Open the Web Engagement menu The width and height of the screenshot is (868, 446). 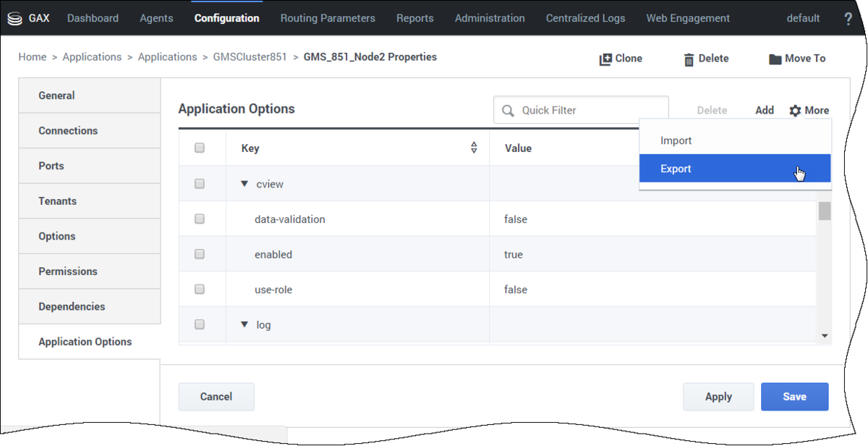(689, 18)
